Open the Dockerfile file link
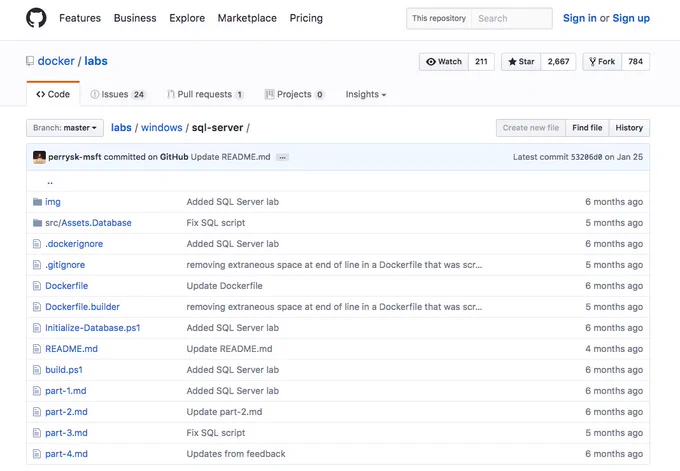This screenshot has width=680, height=471. [66, 286]
